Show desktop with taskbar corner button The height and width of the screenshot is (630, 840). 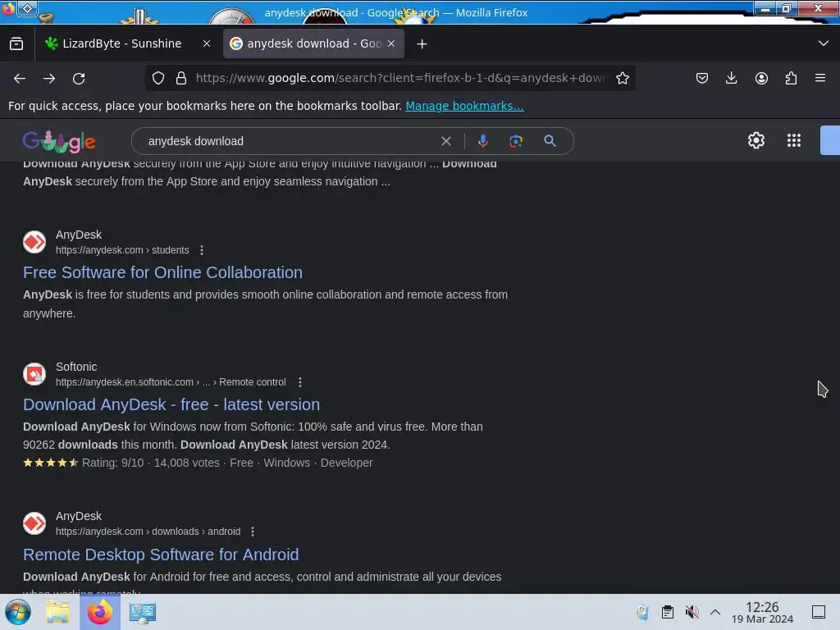819,612
